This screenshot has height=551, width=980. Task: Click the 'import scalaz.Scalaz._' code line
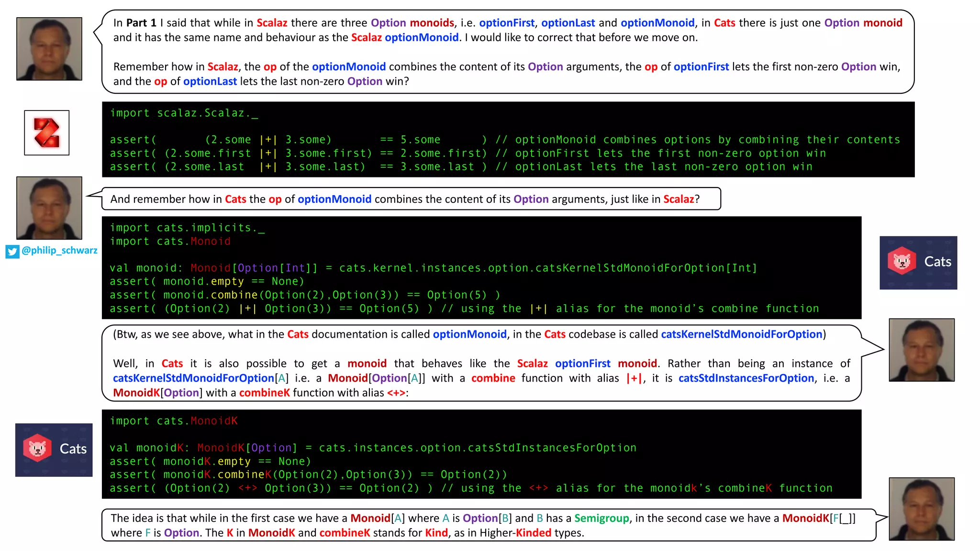pyautogui.click(x=184, y=113)
